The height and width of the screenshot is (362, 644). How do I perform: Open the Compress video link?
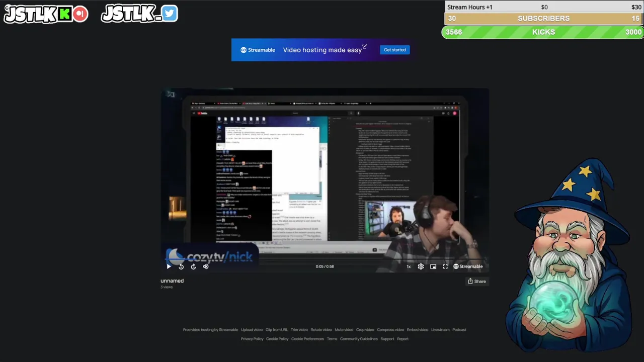pyautogui.click(x=390, y=330)
